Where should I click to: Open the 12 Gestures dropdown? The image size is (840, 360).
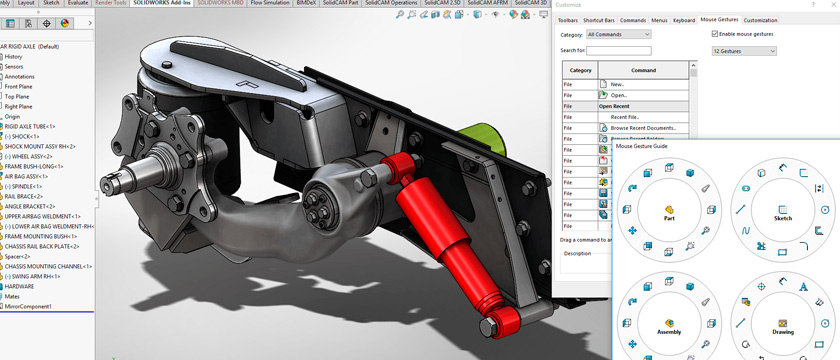click(x=744, y=51)
